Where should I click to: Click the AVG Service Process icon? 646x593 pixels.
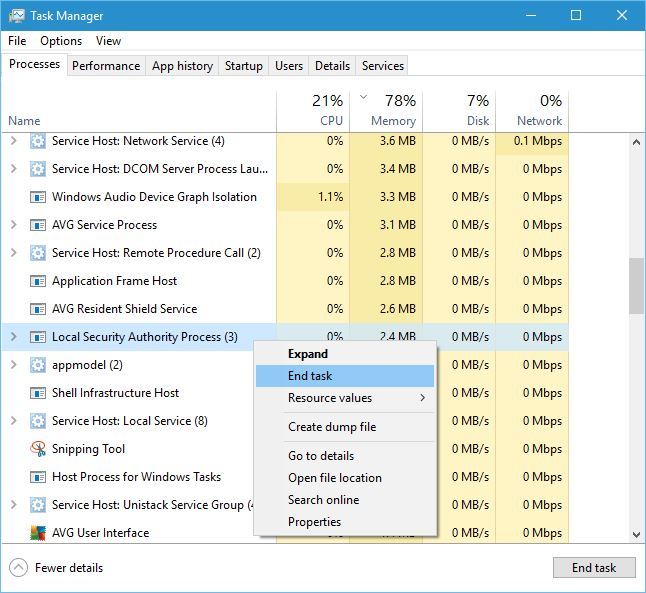point(38,225)
